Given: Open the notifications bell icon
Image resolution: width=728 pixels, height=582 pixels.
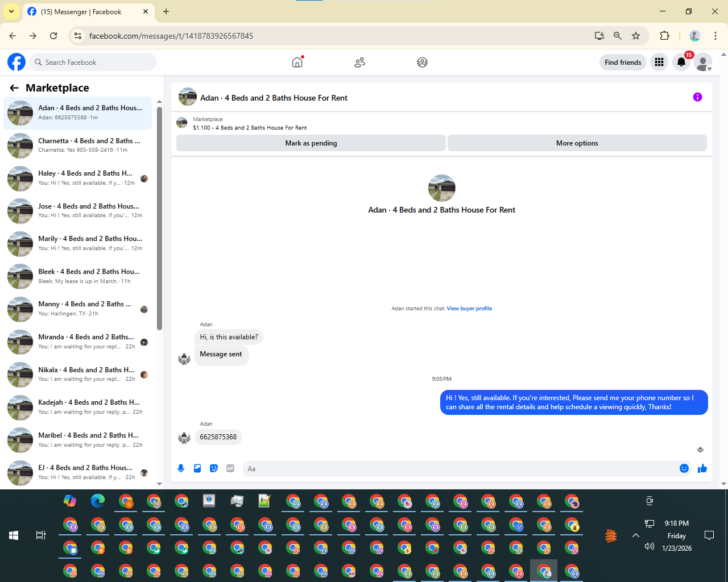Looking at the screenshot, I should click(x=681, y=63).
